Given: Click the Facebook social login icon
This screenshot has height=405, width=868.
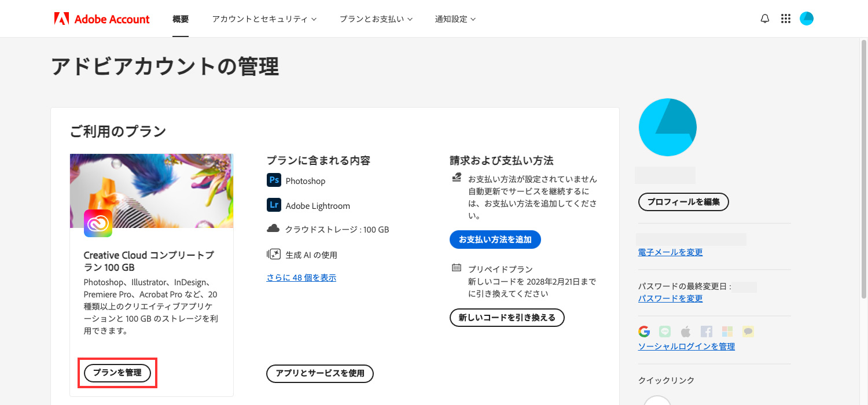Looking at the screenshot, I should click(707, 332).
